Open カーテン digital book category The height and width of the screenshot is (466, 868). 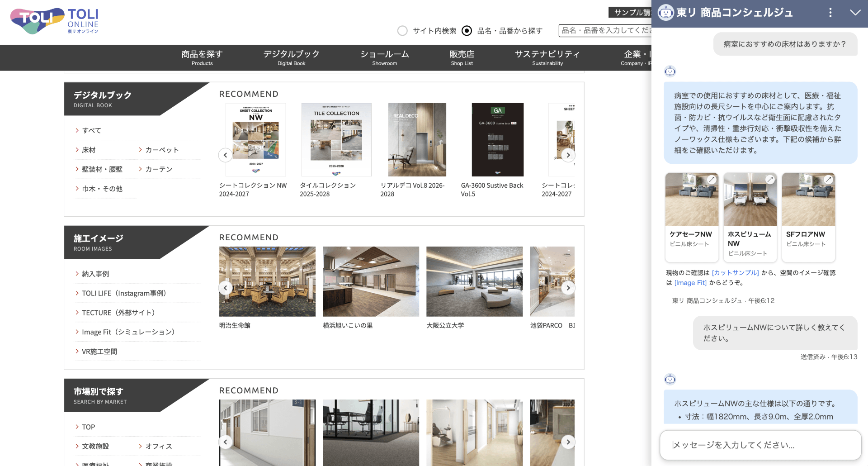tap(159, 169)
